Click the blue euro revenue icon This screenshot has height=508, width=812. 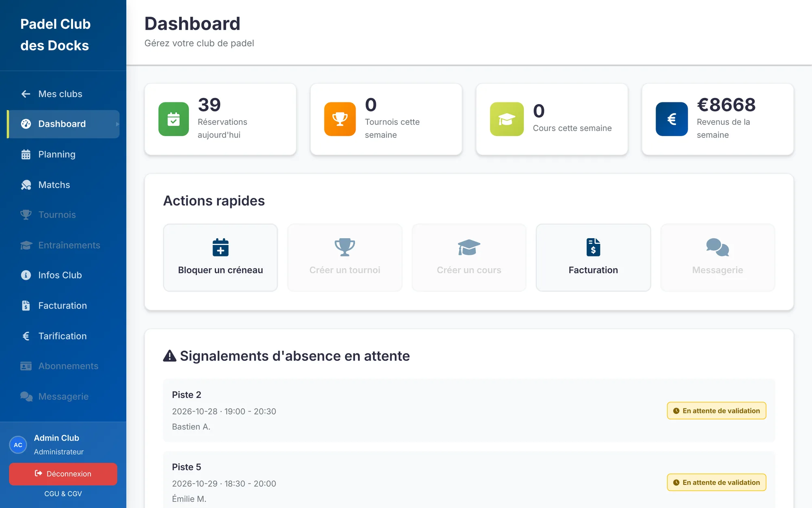click(672, 119)
